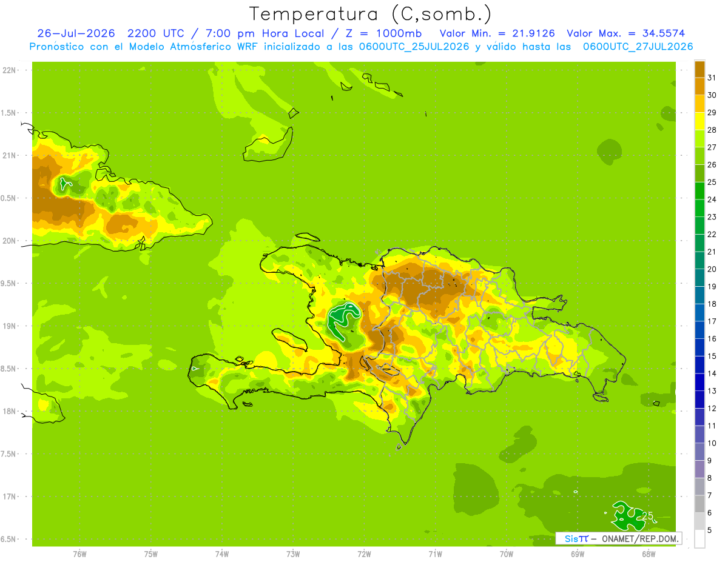Click the "19N" latitude label
Image resolution: width=728 pixels, height=562 pixels.
point(10,326)
